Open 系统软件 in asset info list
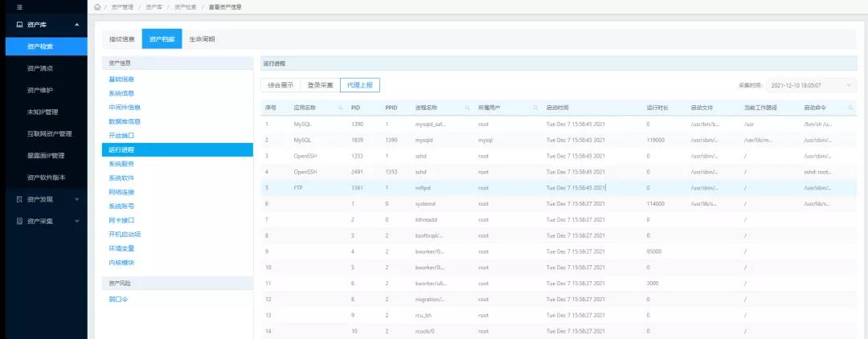The width and height of the screenshot is (868, 339). (121, 178)
